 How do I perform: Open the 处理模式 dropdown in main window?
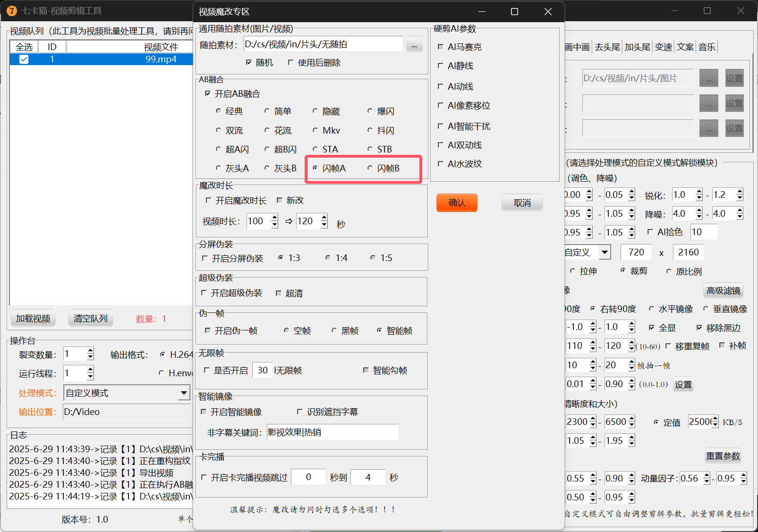[x=184, y=393]
